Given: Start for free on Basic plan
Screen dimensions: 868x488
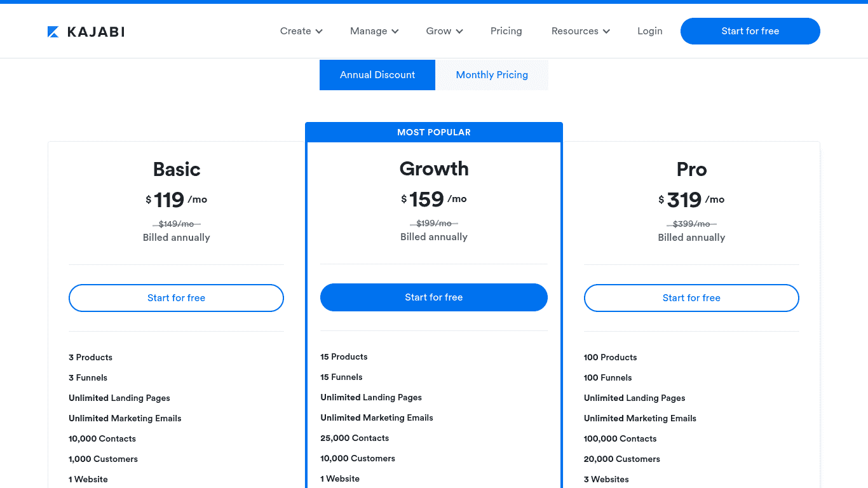Looking at the screenshot, I should [176, 298].
